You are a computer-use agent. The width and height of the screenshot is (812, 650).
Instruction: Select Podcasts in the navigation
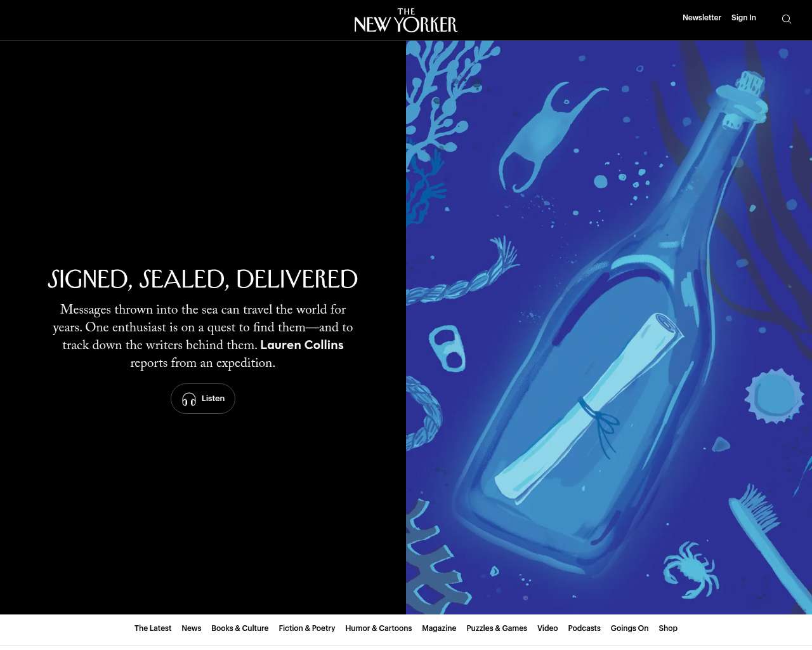click(x=584, y=628)
